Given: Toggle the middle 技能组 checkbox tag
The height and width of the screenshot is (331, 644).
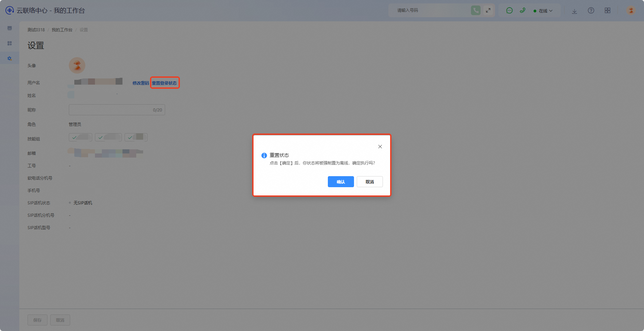Looking at the screenshot, I should (x=108, y=137).
